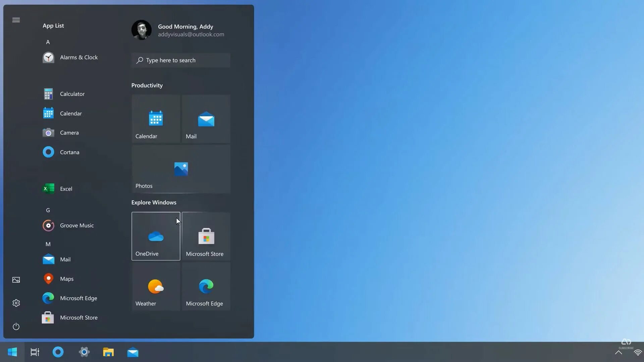
Task: Open Settings gear in Start sidebar
Action: pyautogui.click(x=16, y=303)
